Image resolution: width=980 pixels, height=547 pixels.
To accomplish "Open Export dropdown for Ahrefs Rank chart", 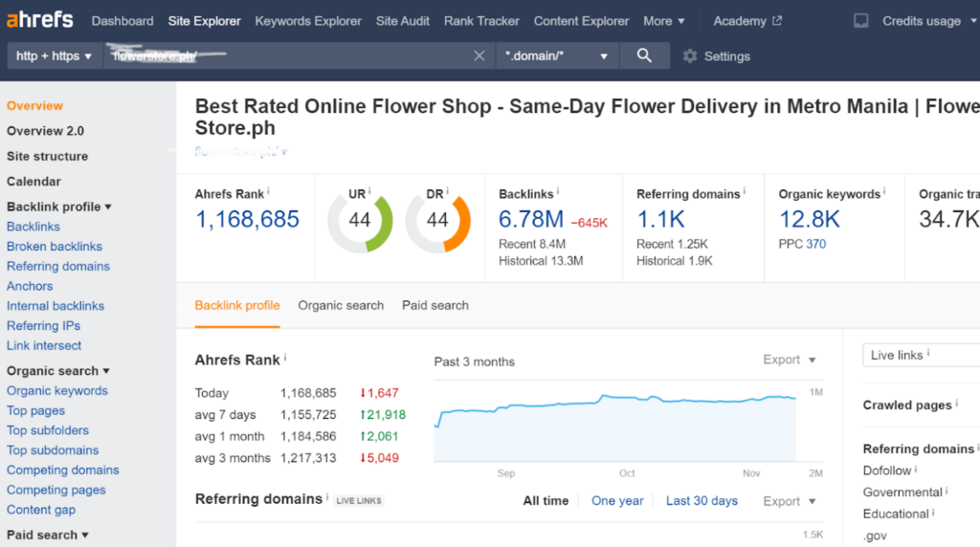I will pyautogui.click(x=790, y=360).
